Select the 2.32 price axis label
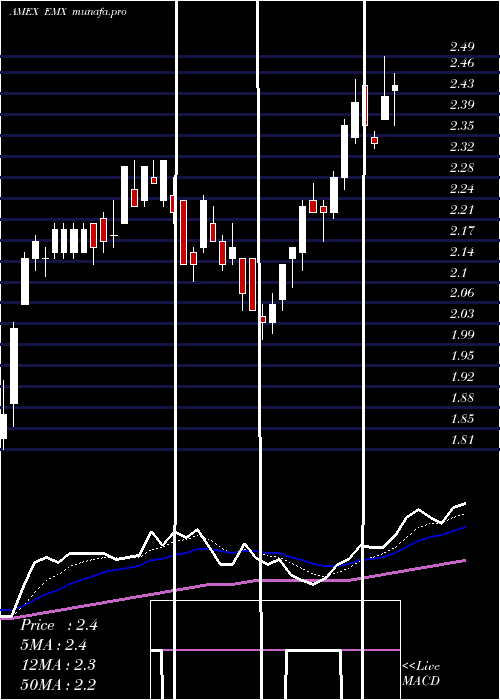The width and height of the screenshot is (500, 700). click(x=462, y=147)
